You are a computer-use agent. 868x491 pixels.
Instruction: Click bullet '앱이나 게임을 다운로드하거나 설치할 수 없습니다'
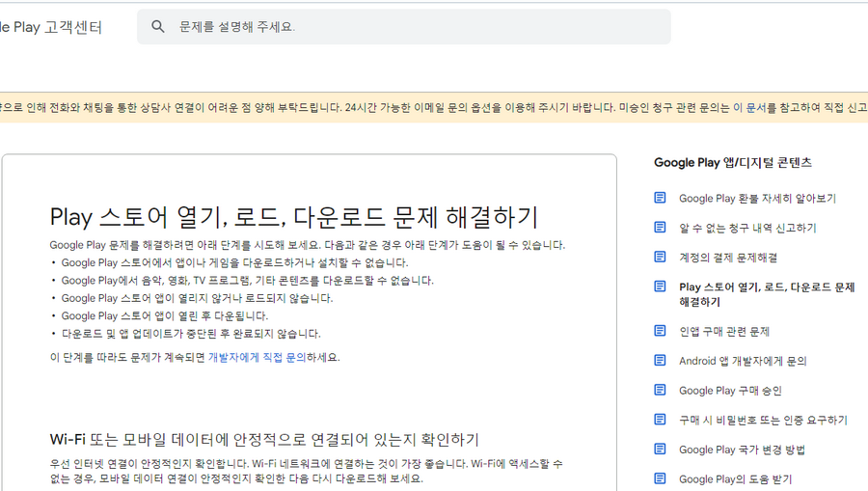[x=234, y=263]
